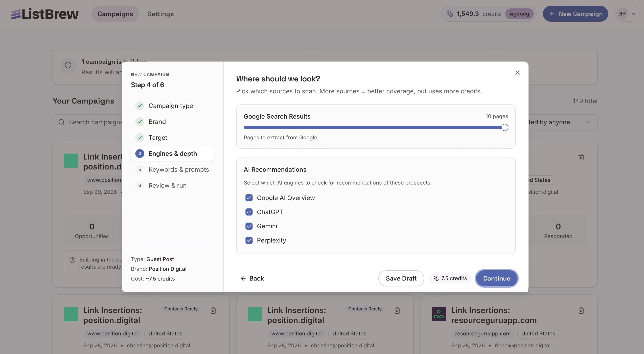Viewport: 644px width, 354px height.
Task: Click Save Draft
Action: pyautogui.click(x=401, y=279)
